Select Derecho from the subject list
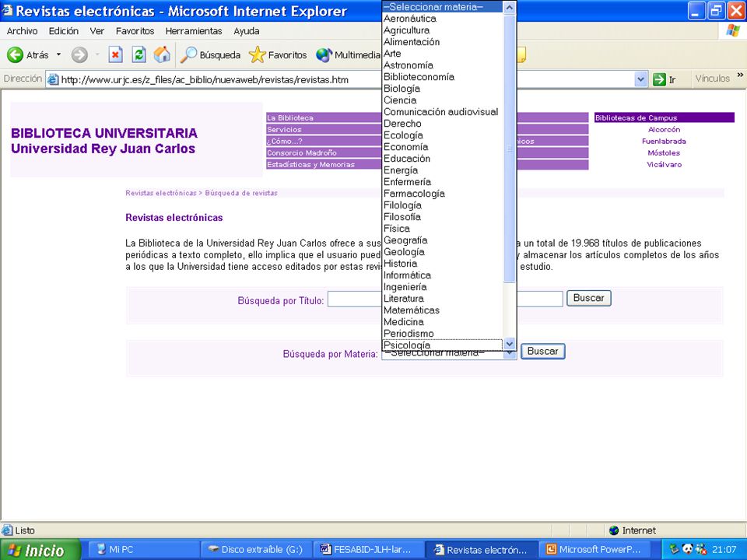This screenshot has height=560, width=747. (443, 124)
